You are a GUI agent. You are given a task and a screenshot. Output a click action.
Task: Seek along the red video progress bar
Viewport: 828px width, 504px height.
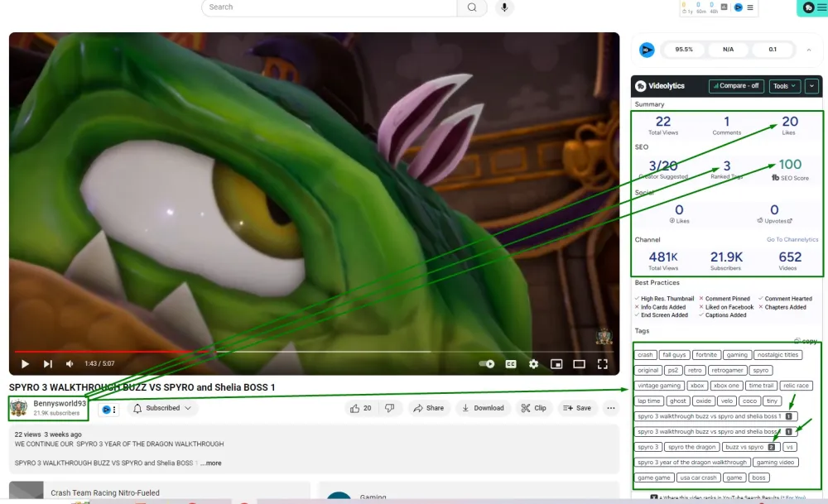(x=113, y=351)
